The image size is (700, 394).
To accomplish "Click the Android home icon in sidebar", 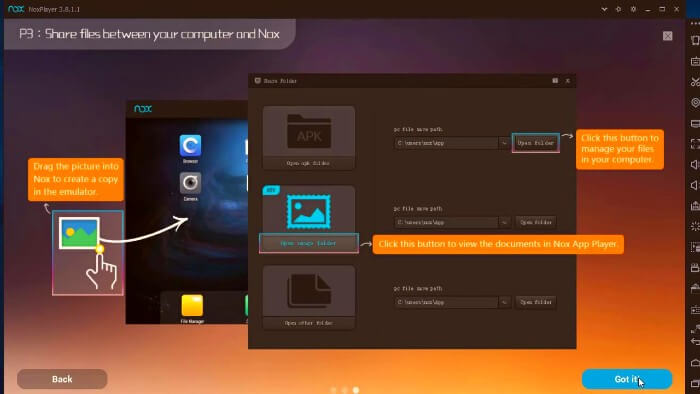I will [x=695, y=363].
